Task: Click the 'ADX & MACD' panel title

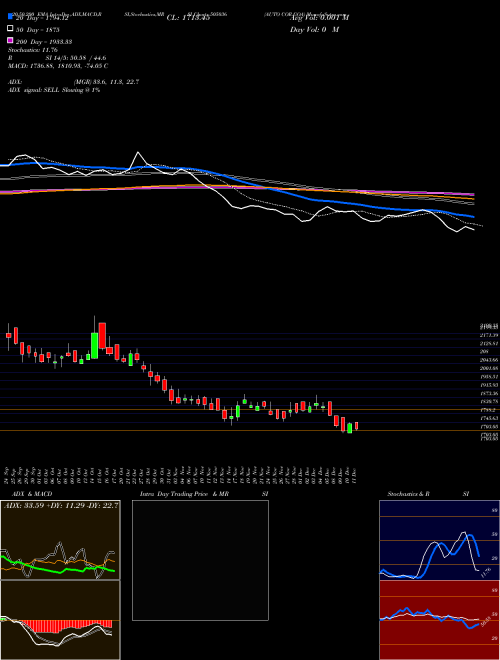Action: [x=32, y=494]
